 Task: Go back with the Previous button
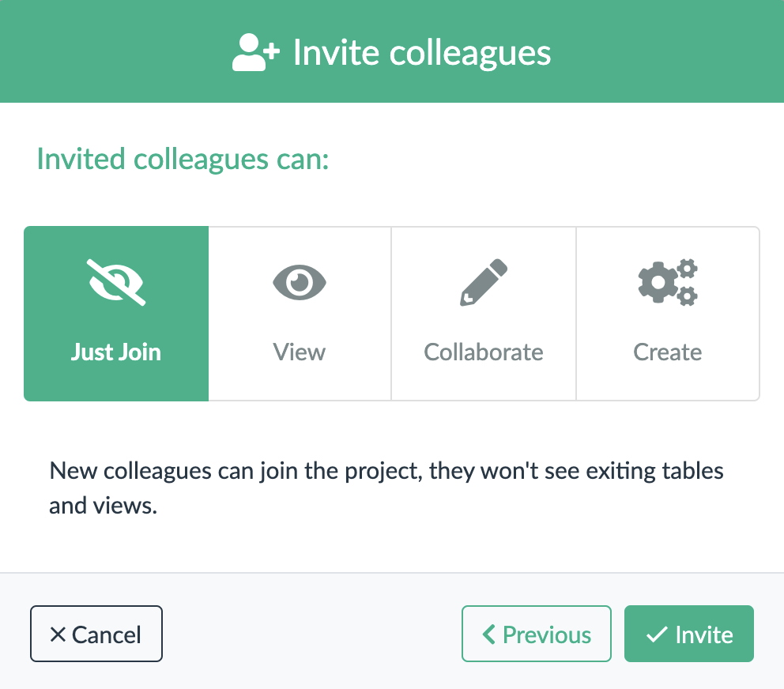coord(537,634)
